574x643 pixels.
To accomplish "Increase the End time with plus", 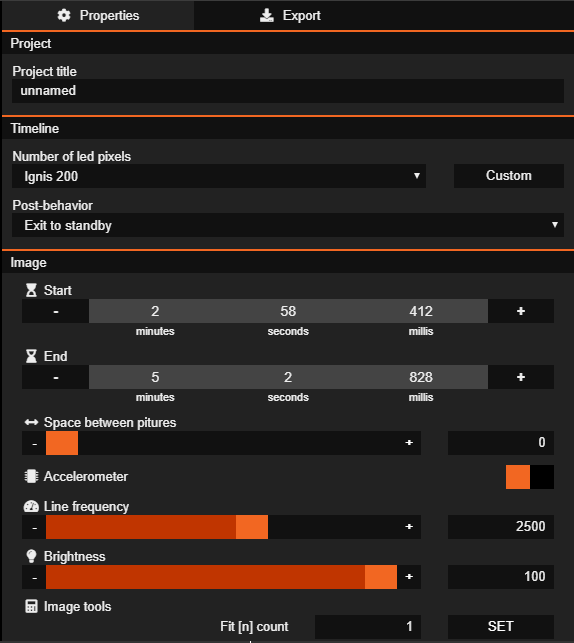I will [521, 377].
